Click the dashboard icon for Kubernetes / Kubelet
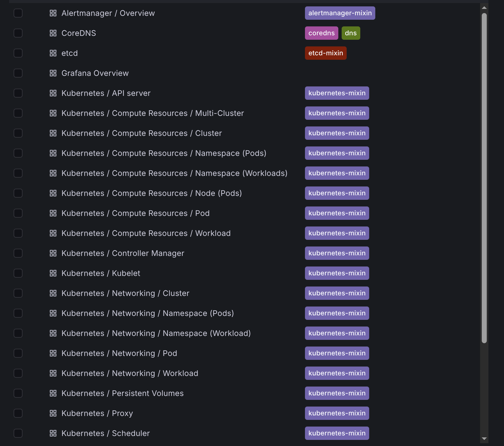504x446 pixels. tap(53, 273)
